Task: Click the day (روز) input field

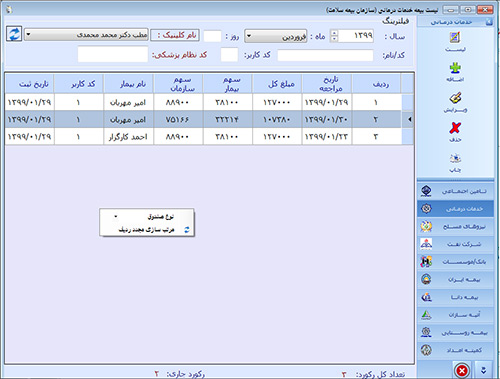Action: click(212, 36)
